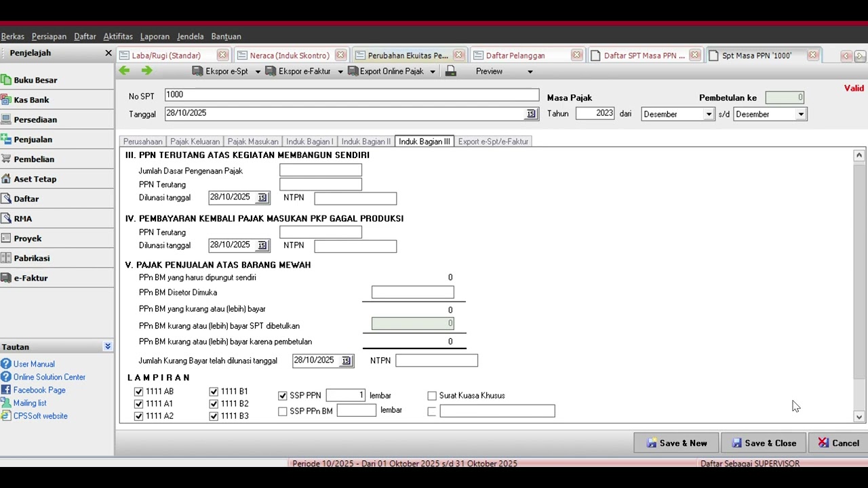Open the Export Online Pajak dropdown arrow
Viewport: 868px width, 488px height.
coord(433,72)
